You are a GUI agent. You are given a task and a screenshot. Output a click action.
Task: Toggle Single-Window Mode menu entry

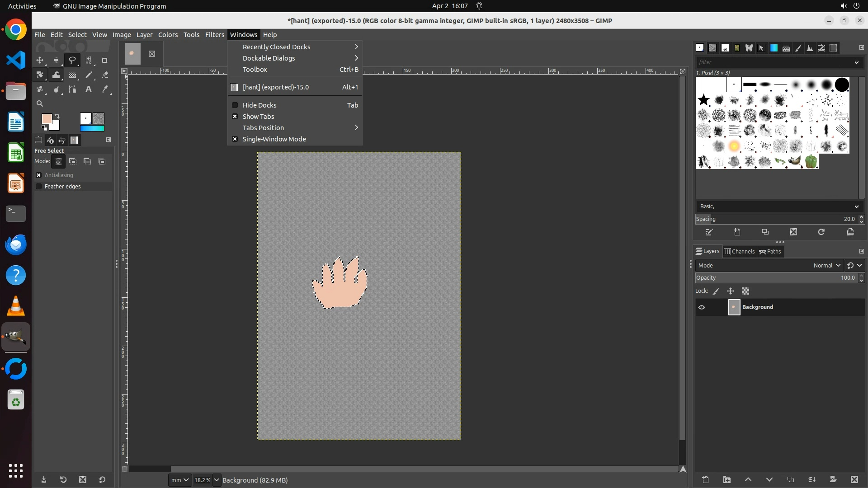(x=274, y=139)
